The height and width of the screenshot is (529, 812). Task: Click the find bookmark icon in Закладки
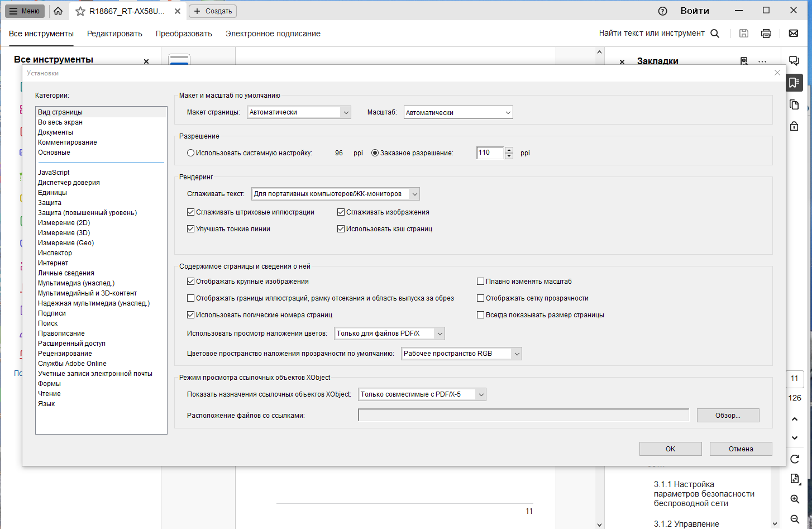744,61
